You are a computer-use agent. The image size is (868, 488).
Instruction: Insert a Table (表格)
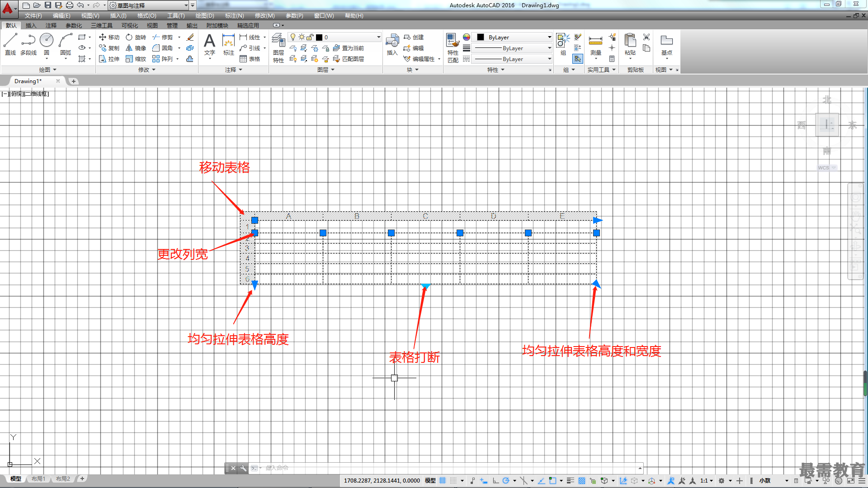coord(250,59)
